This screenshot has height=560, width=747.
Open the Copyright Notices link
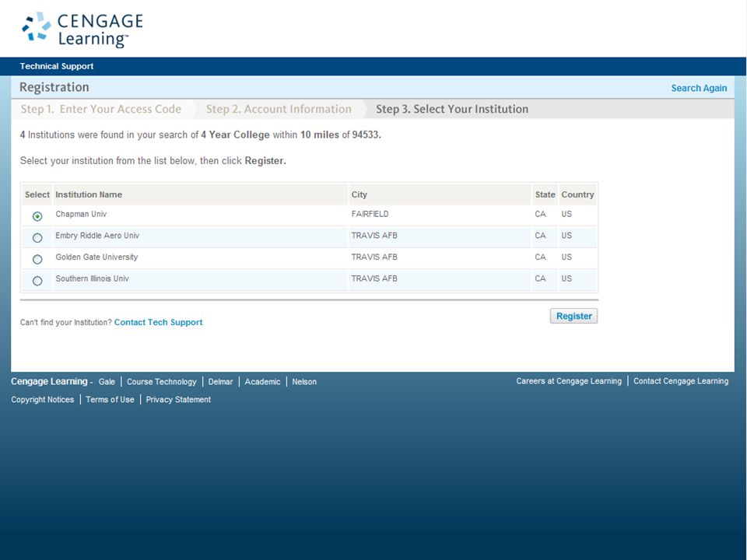(42, 400)
